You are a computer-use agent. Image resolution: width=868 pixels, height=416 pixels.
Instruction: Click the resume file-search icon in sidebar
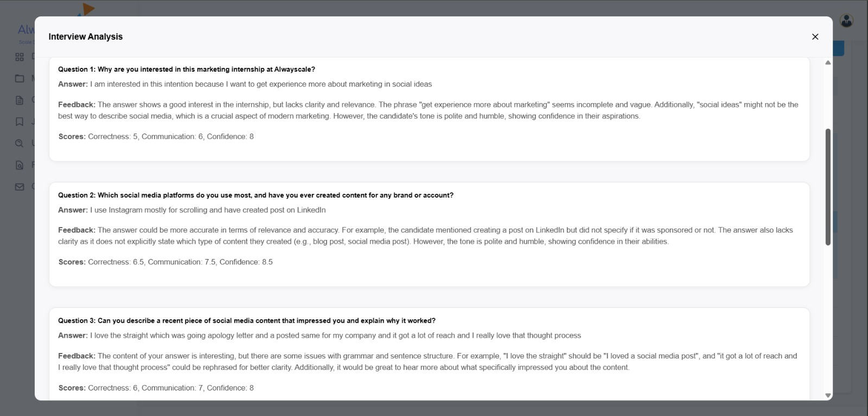[x=20, y=165]
